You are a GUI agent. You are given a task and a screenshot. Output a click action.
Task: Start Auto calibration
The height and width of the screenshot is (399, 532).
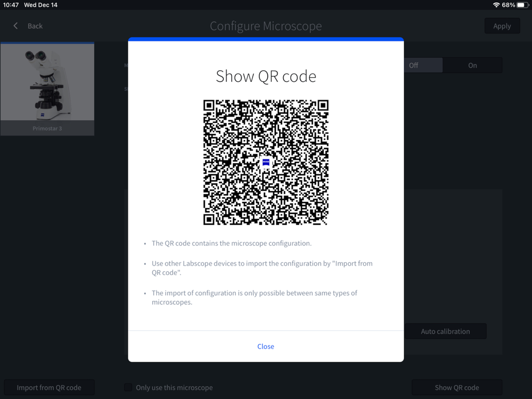445,331
